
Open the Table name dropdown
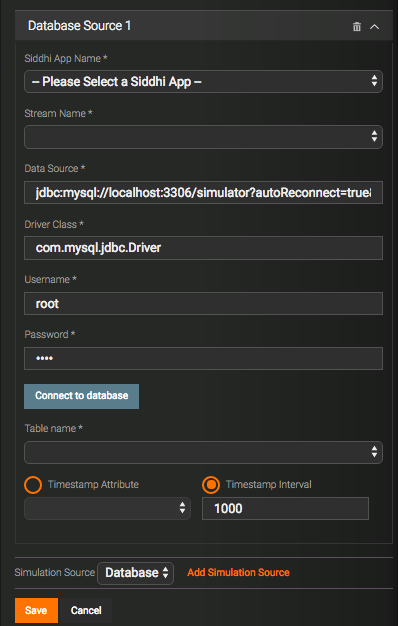point(203,452)
